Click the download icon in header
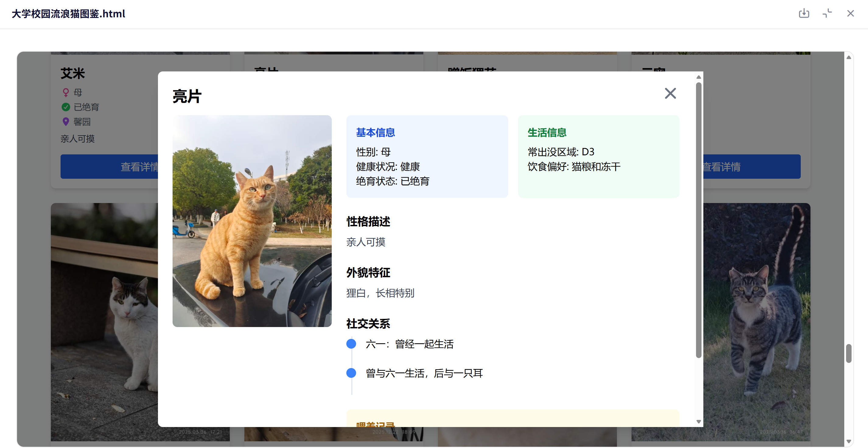Viewport: 868px width, 448px height. (x=804, y=13)
